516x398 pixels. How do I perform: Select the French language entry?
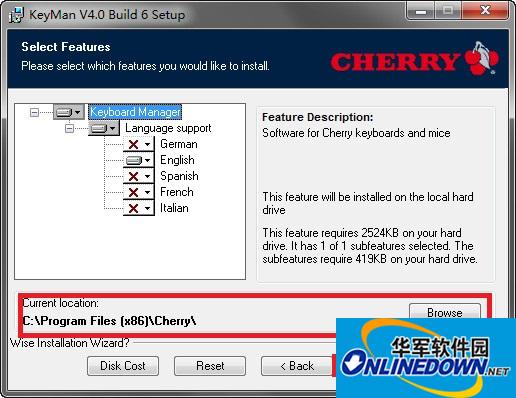pyautogui.click(x=177, y=192)
